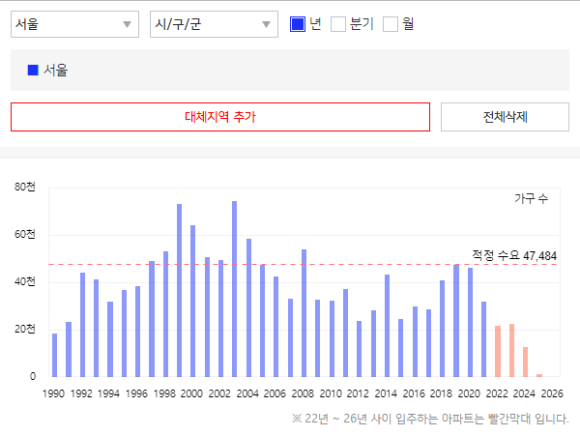
Task: Click the 20천 y-axis label
Action: [25, 329]
